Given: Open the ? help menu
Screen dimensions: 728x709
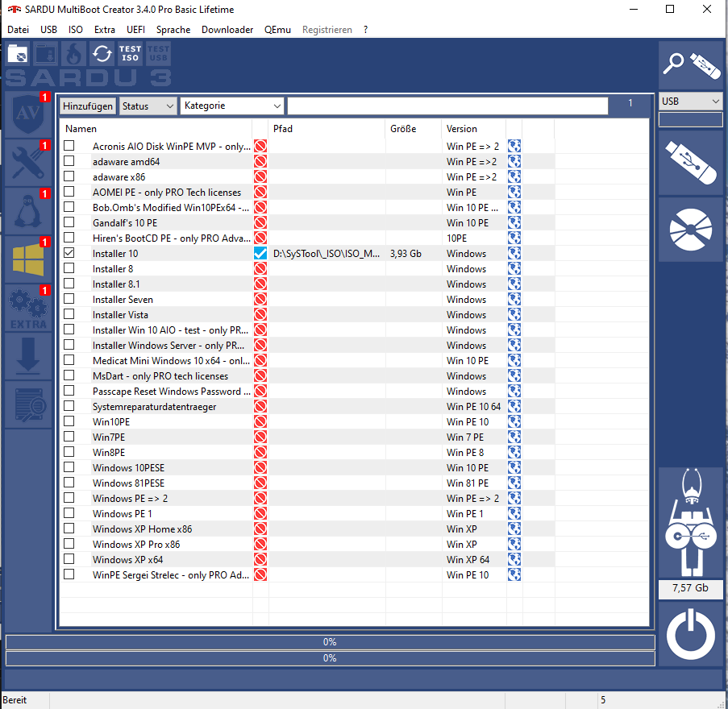Looking at the screenshot, I should tap(366, 30).
